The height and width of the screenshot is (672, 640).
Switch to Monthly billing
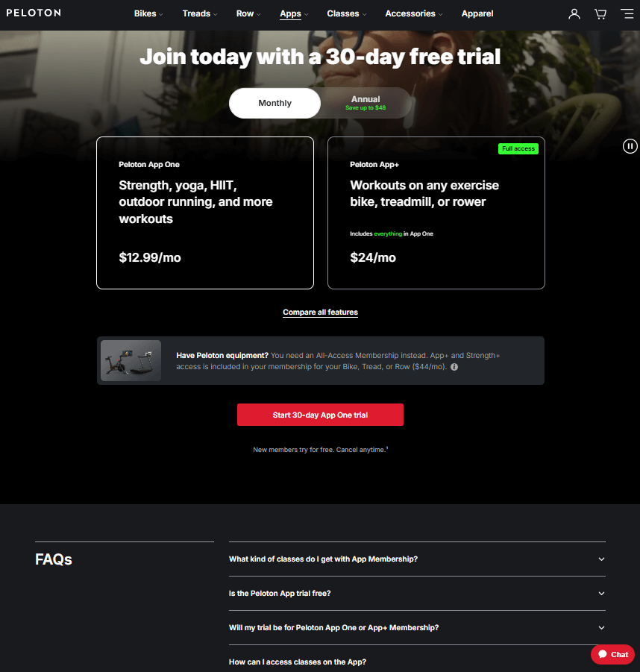274,103
